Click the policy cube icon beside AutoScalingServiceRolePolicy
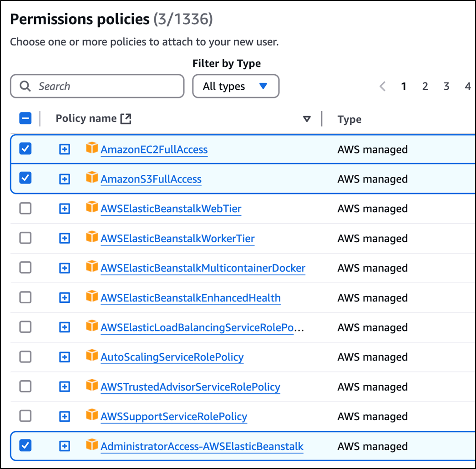Image resolution: width=476 pixels, height=469 pixels. click(x=92, y=356)
